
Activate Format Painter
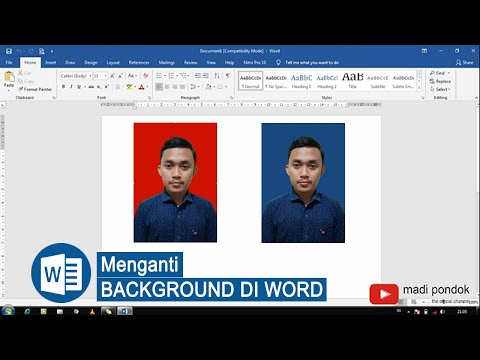pyautogui.click(x=35, y=89)
